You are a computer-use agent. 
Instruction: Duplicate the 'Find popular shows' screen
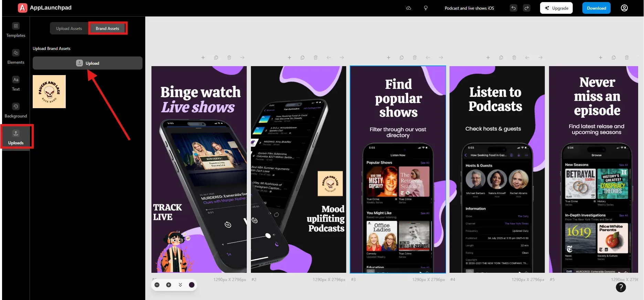(x=402, y=58)
